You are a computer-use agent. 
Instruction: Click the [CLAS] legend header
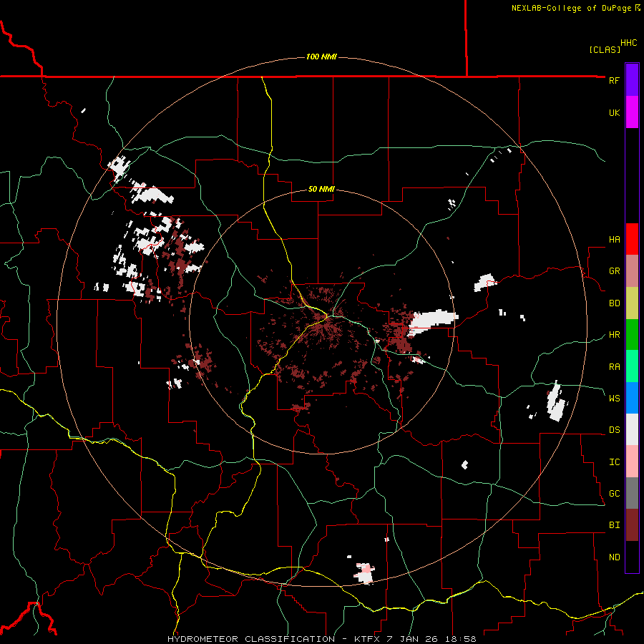(605, 49)
